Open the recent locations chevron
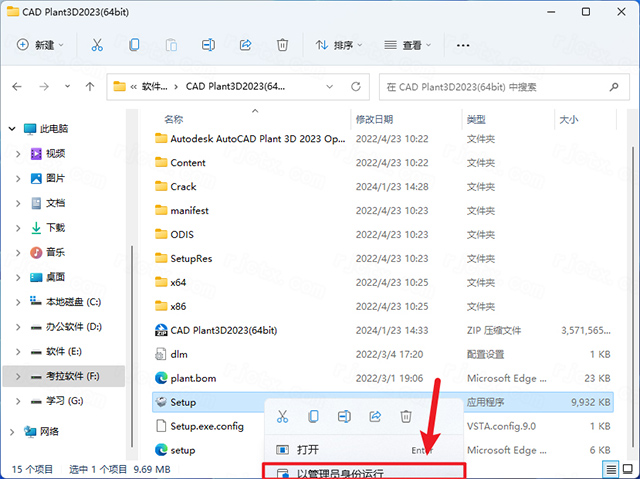This screenshot has height=479, width=640. (67, 86)
